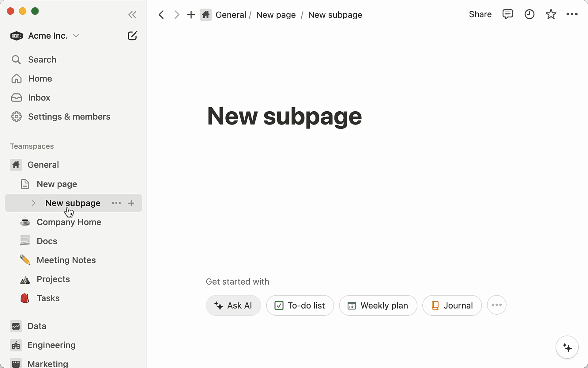Click the Projects mountain icon
This screenshot has width=588, height=368.
(25, 279)
